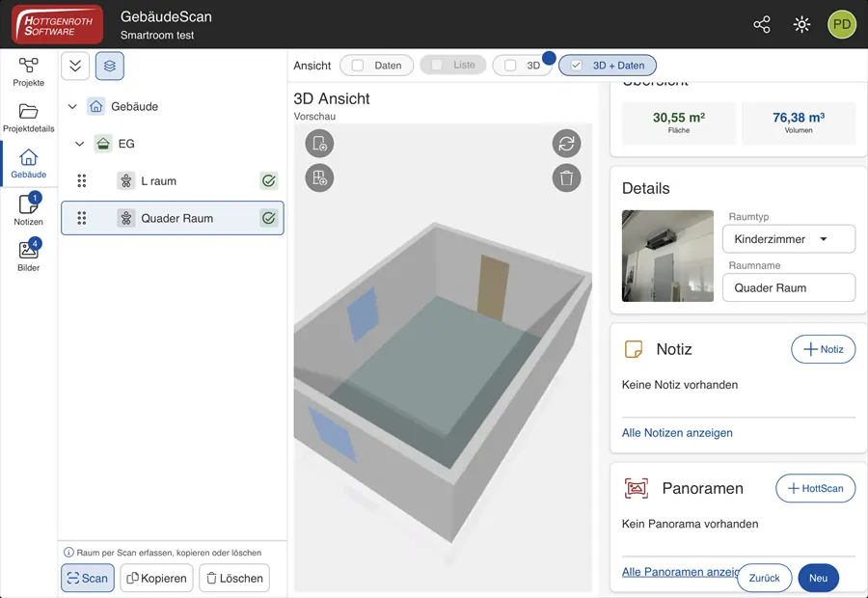Click the blue badge on 3D option
This screenshot has width=868, height=598.
coord(549,58)
